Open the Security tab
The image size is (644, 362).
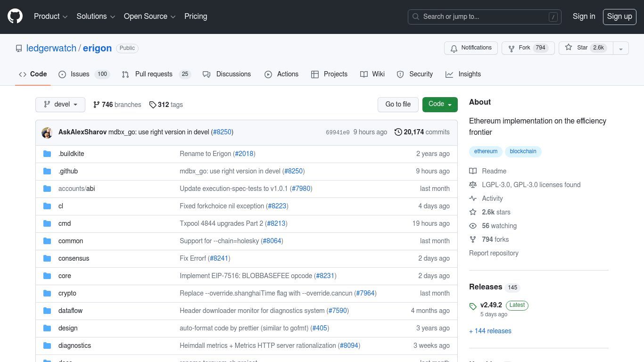tap(415, 74)
